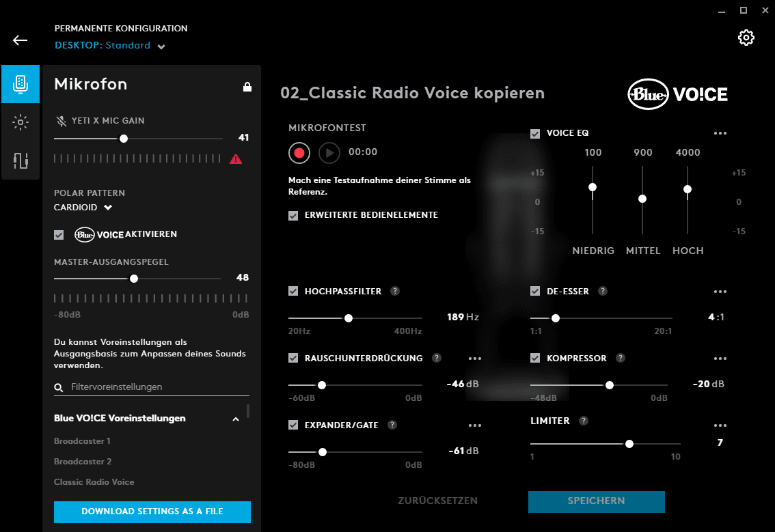Open Kompressor more options dots
Image resolution: width=775 pixels, height=532 pixels.
click(720, 359)
